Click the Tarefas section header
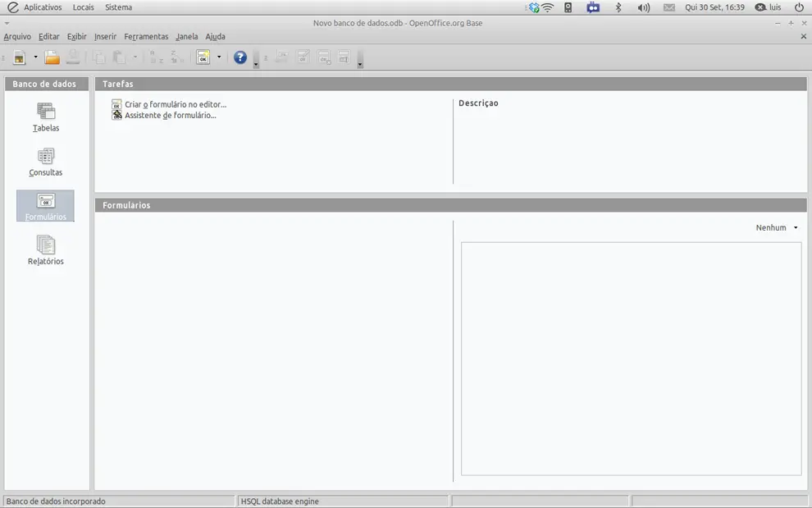This screenshot has height=508, width=812. coord(450,84)
